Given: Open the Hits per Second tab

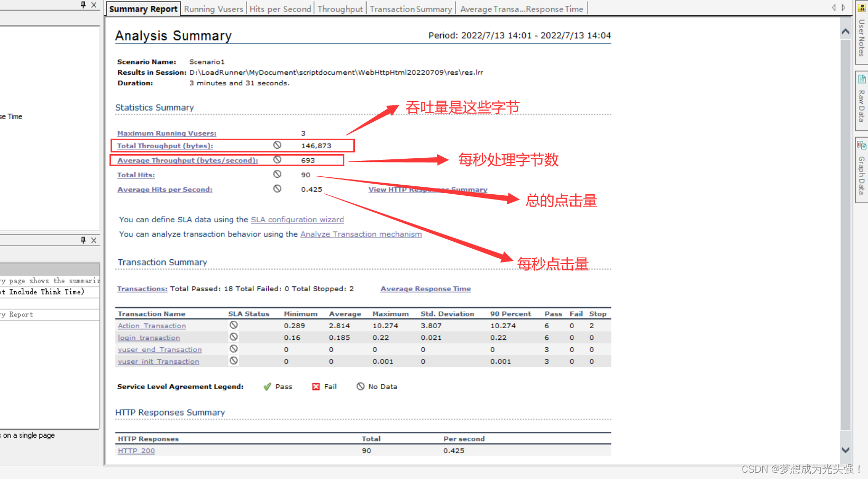Looking at the screenshot, I should [x=280, y=9].
